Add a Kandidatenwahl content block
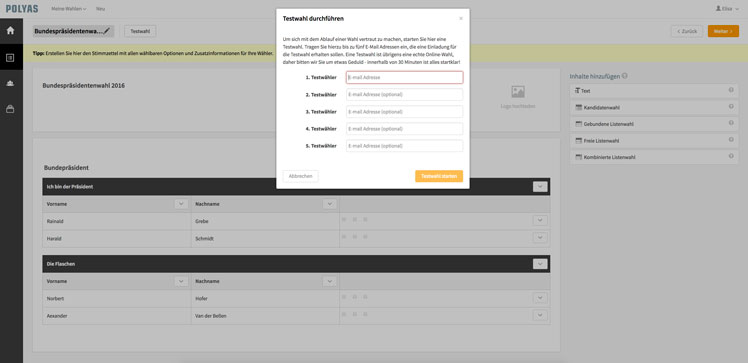Screen dimensions: 748x363 [x=654, y=107]
